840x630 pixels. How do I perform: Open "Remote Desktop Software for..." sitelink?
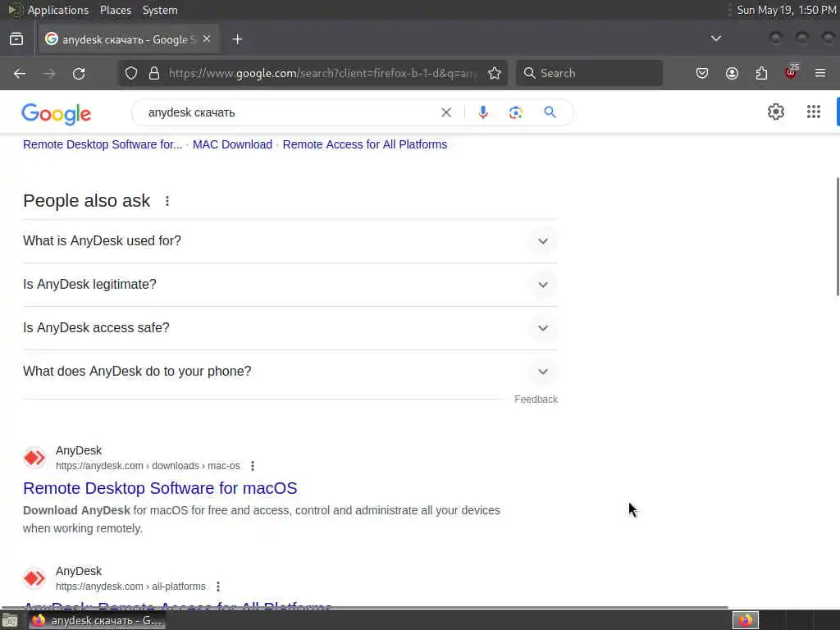coord(103,144)
